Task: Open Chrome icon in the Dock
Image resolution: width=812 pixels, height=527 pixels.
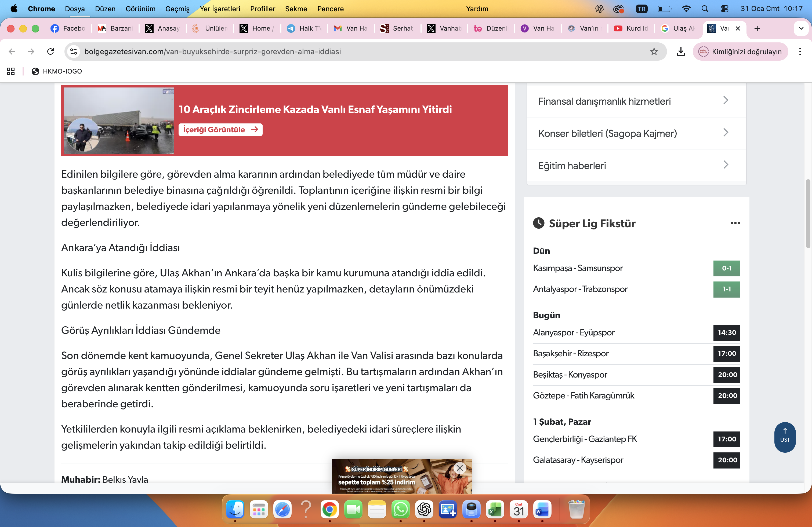Action: [329, 510]
